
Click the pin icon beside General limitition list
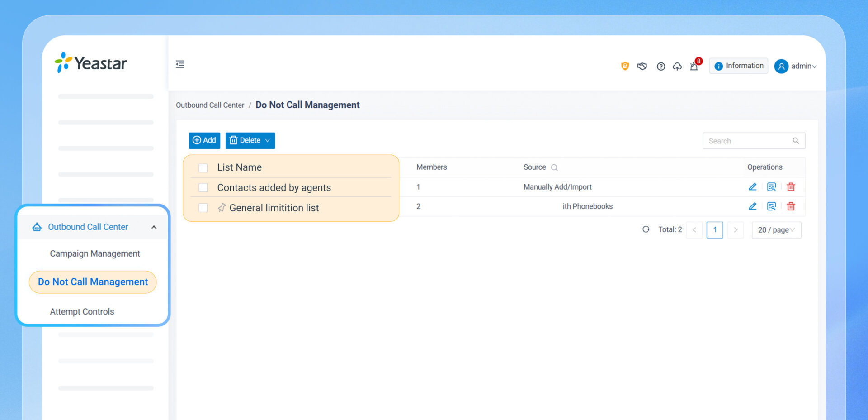[222, 208]
